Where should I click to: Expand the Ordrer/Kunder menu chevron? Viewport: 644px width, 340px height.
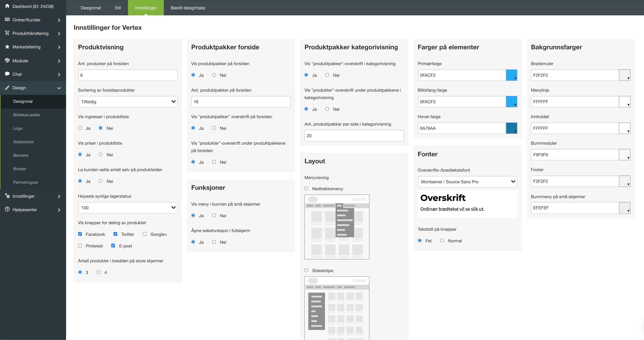(x=59, y=20)
